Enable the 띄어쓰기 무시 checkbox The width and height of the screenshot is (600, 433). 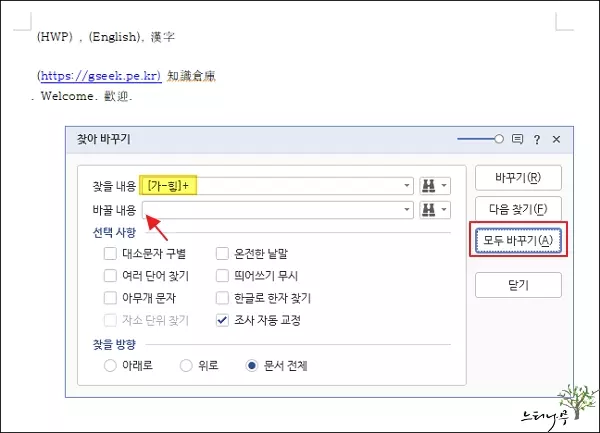point(222,275)
